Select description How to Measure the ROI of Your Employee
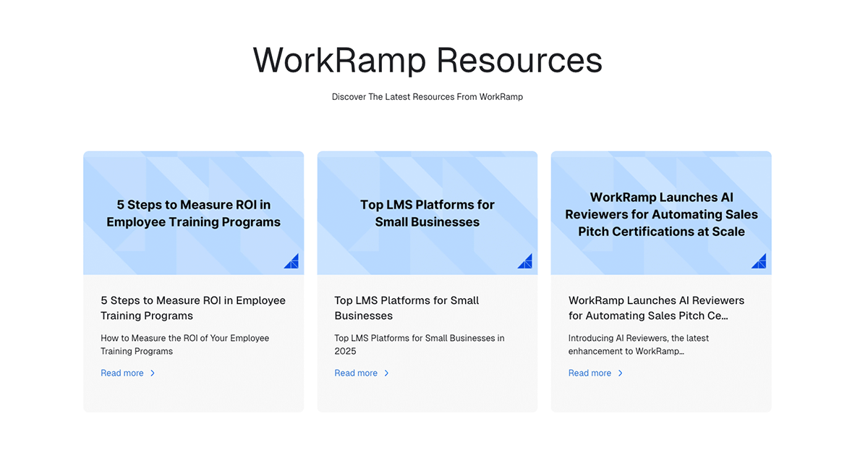This screenshot has width=868, height=456. [184, 345]
